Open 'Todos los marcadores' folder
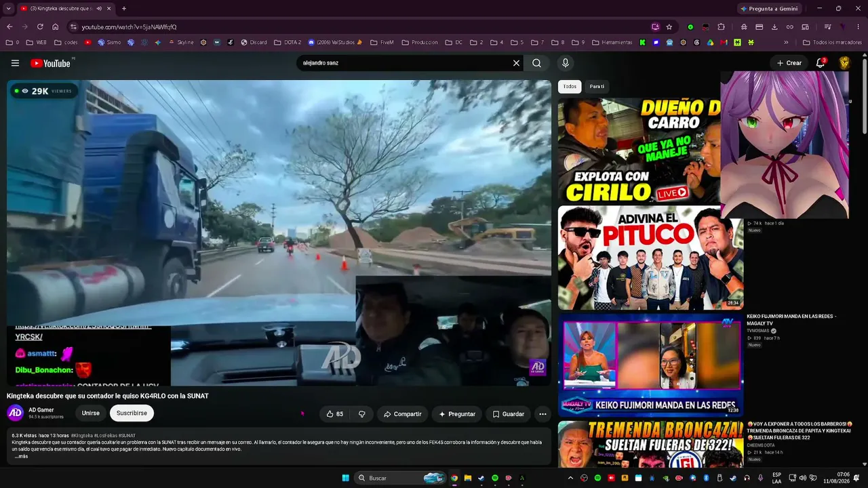 [831, 42]
